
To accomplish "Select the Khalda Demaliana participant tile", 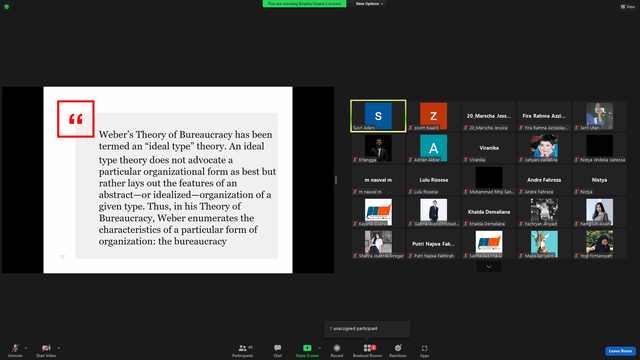I will [489, 212].
